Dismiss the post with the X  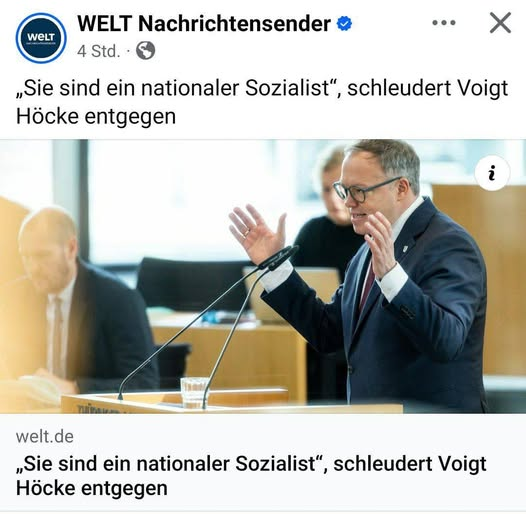[500, 23]
